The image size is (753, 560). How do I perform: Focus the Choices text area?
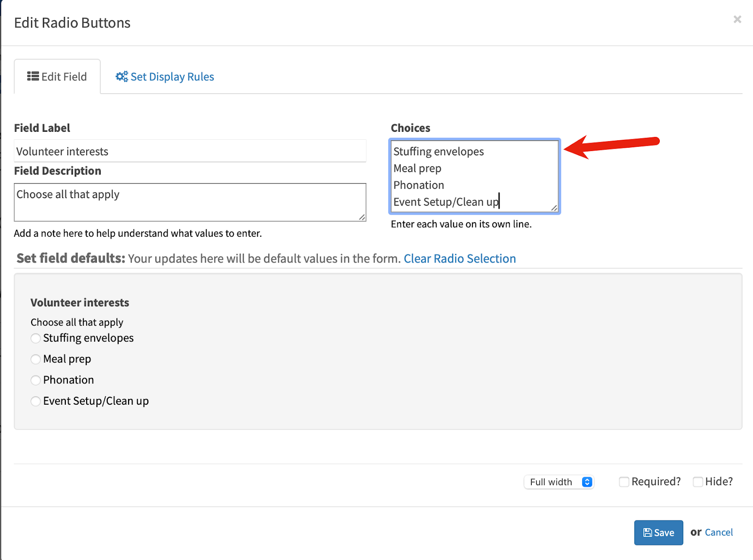point(474,176)
